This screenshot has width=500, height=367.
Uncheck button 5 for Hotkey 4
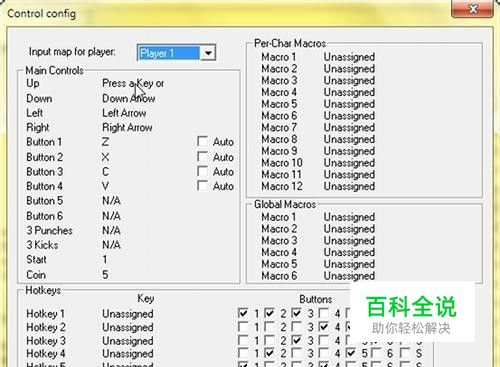point(350,353)
